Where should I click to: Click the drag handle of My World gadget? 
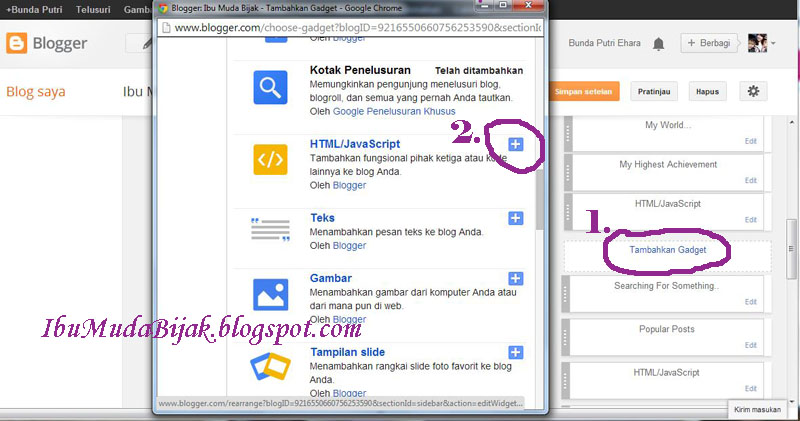[x=567, y=134]
